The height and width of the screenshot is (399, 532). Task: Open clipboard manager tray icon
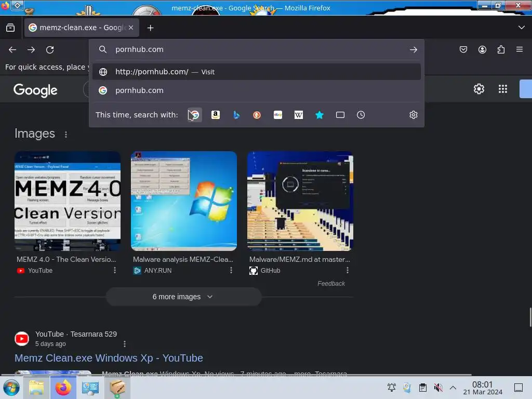click(422, 388)
